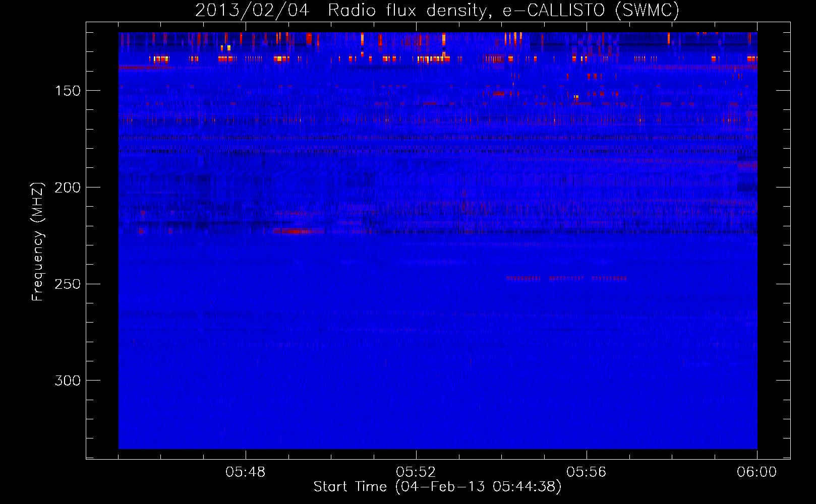Click the red dashed signal near 250 MHz
Viewport: 816px width, 504px height.
[x=566, y=278]
